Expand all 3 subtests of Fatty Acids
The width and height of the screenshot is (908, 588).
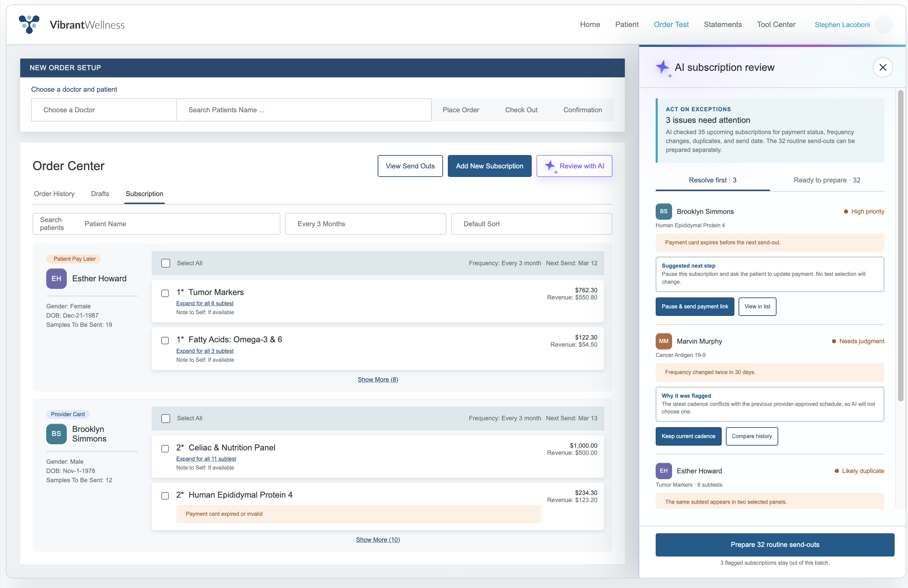click(x=205, y=351)
